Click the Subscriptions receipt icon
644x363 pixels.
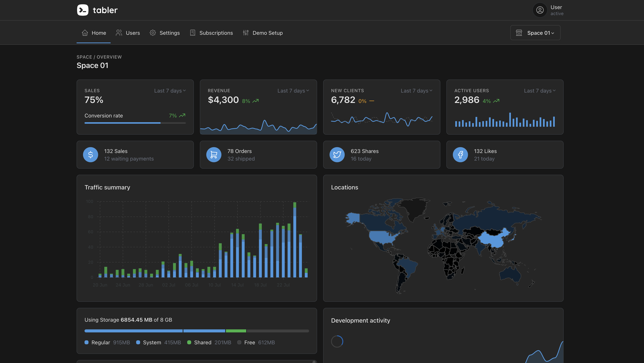[x=192, y=33]
